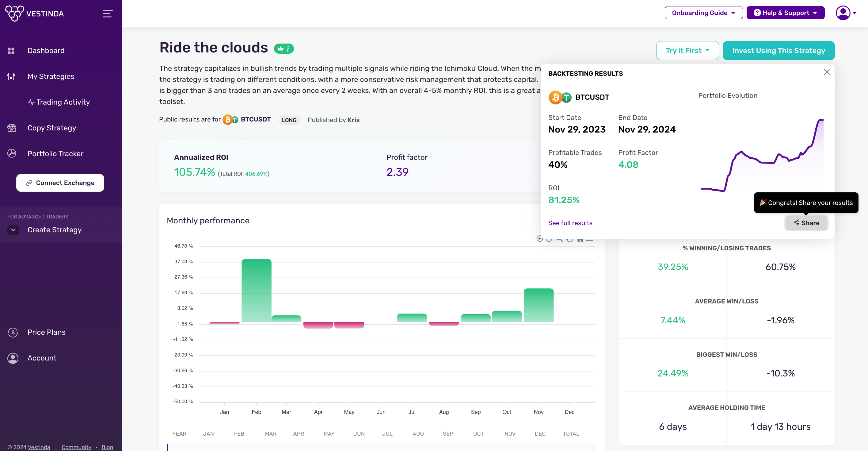Click the Vestinda logo
The image size is (868, 451).
34,13
